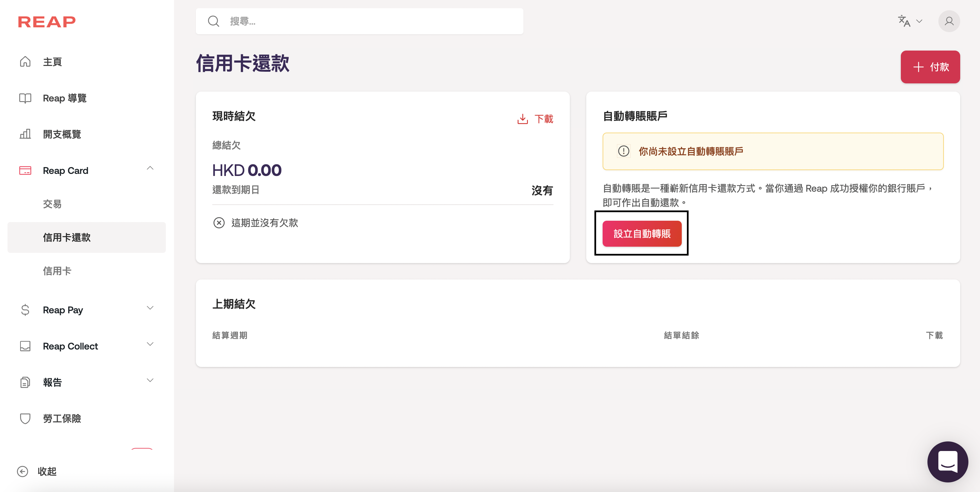Click the REAP logo
Viewport: 980px width, 492px height.
[x=46, y=22]
